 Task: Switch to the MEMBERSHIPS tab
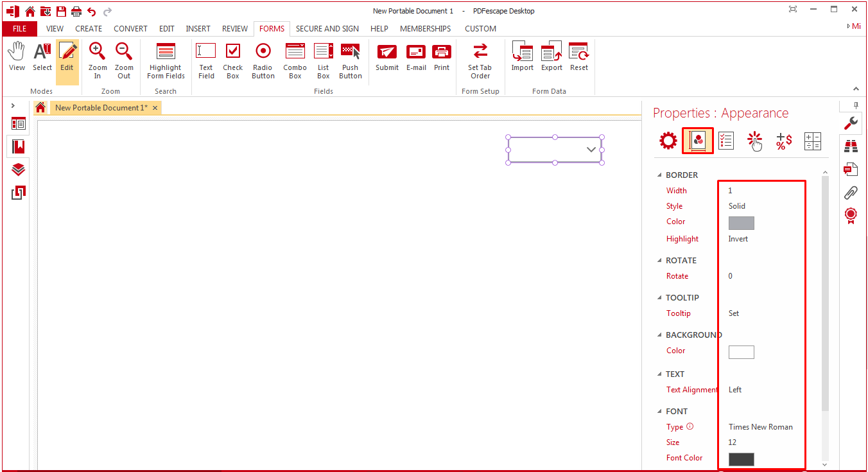pyautogui.click(x=425, y=28)
